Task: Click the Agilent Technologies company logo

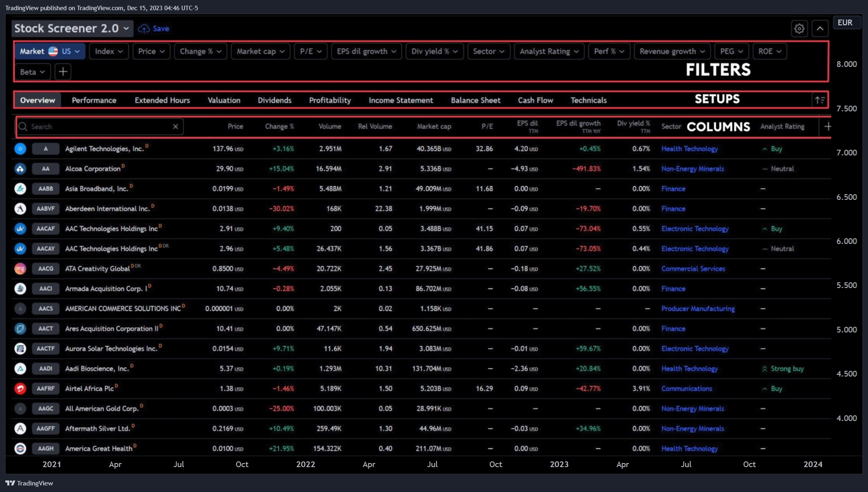Action: point(20,149)
